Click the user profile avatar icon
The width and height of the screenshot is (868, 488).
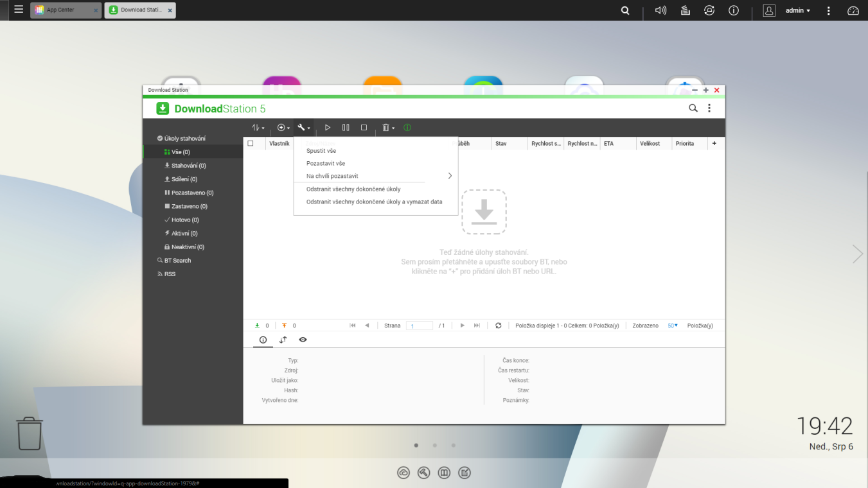[x=769, y=10]
